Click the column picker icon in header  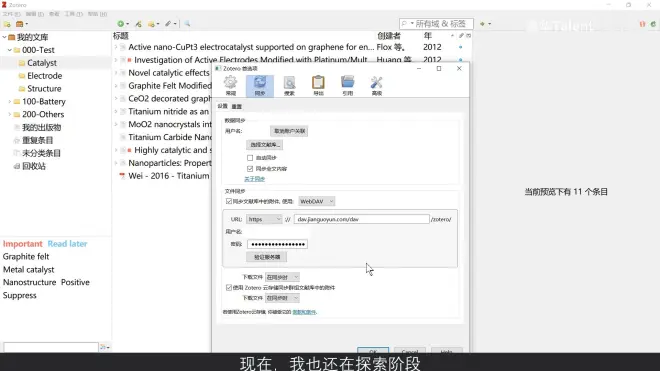point(468,36)
